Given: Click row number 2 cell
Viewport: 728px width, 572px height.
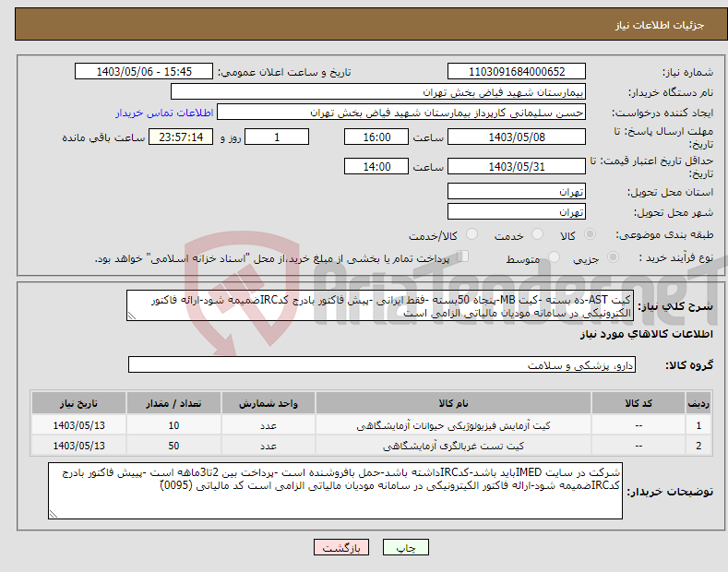Looking at the screenshot, I should click(x=698, y=446).
